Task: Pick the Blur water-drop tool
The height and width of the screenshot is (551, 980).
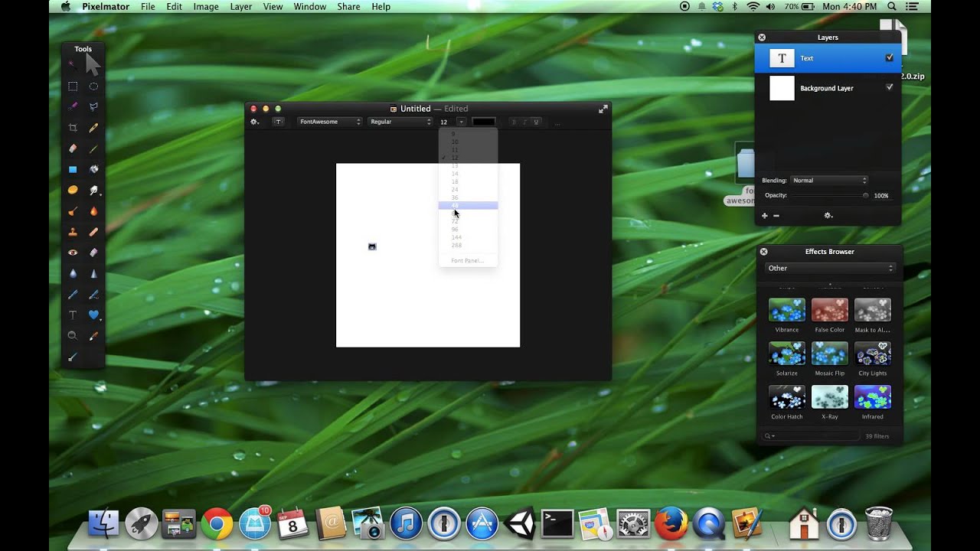Action: tap(73, 273)
